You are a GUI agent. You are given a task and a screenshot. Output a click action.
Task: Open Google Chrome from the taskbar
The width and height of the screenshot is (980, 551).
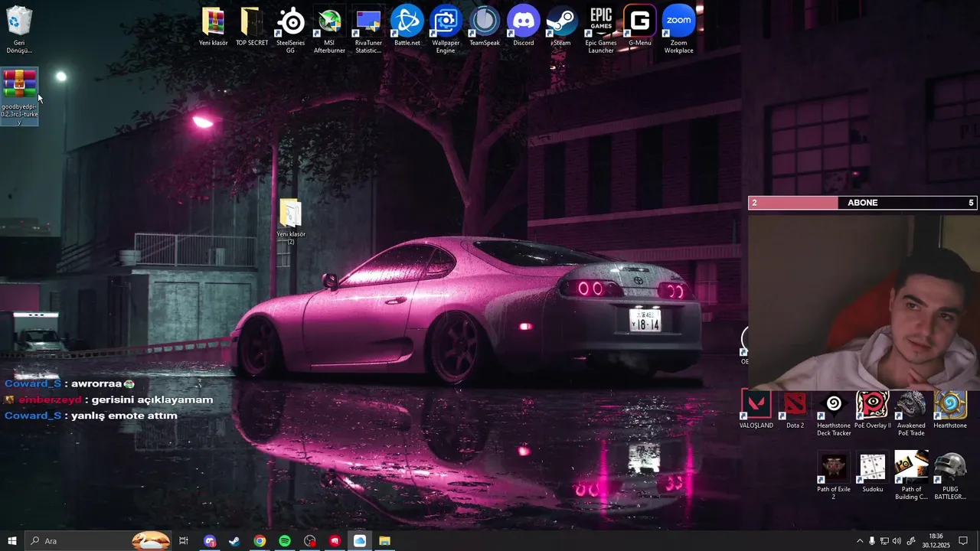pos(260,541)
